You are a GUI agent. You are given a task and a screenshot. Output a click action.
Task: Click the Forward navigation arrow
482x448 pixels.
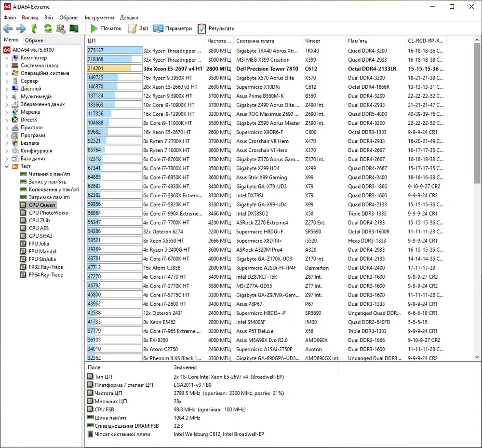coord(21,28)
